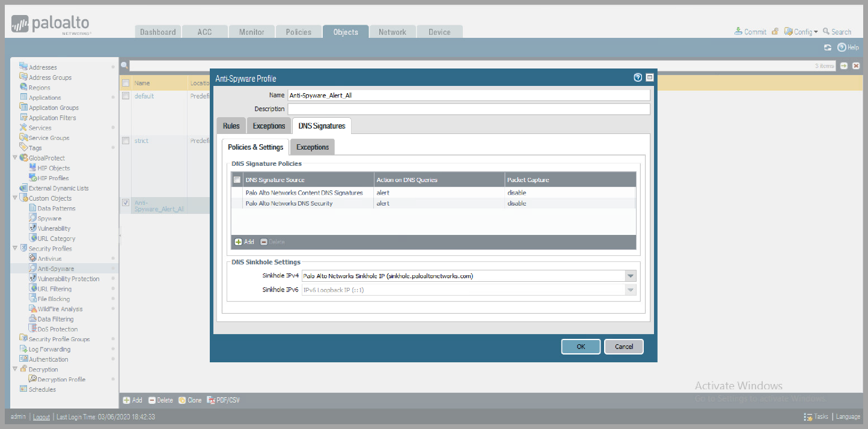The height and width of the screenshot is (429, 868).
Task: Open Applications via its sidebar icon
Action: (23, 97)
